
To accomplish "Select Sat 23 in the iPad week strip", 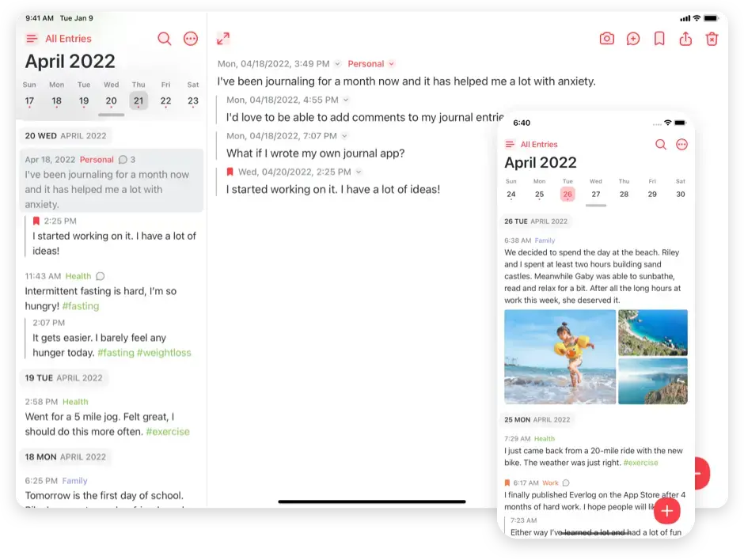I will 193,100.
